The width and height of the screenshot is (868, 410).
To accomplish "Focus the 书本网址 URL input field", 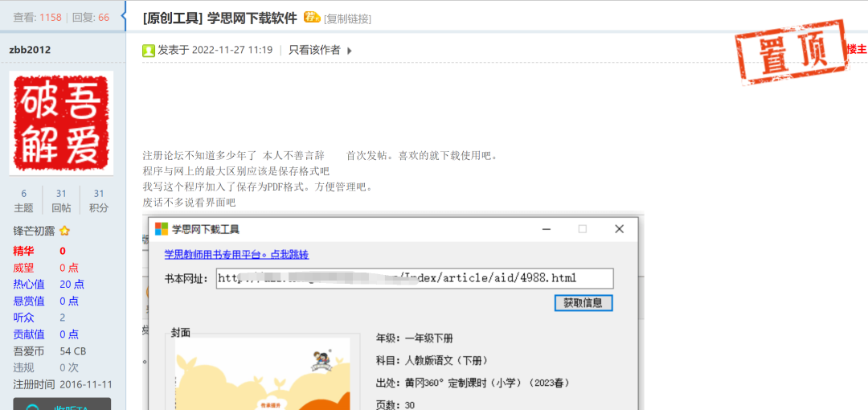I will point(415,278).
